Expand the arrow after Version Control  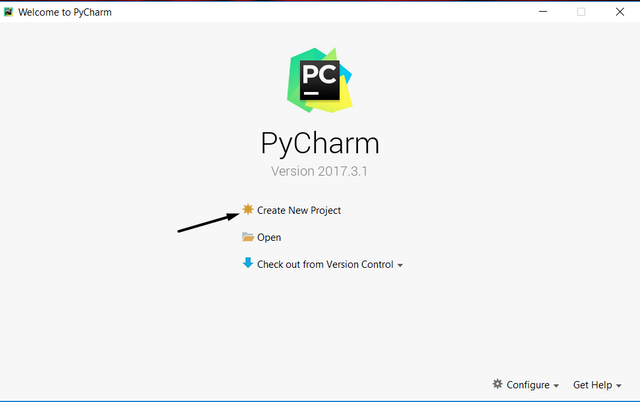pos(400,265)
